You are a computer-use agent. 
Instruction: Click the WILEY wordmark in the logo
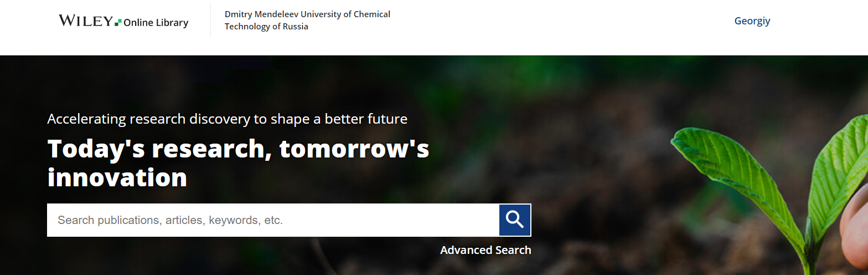[x=86, y=21]
